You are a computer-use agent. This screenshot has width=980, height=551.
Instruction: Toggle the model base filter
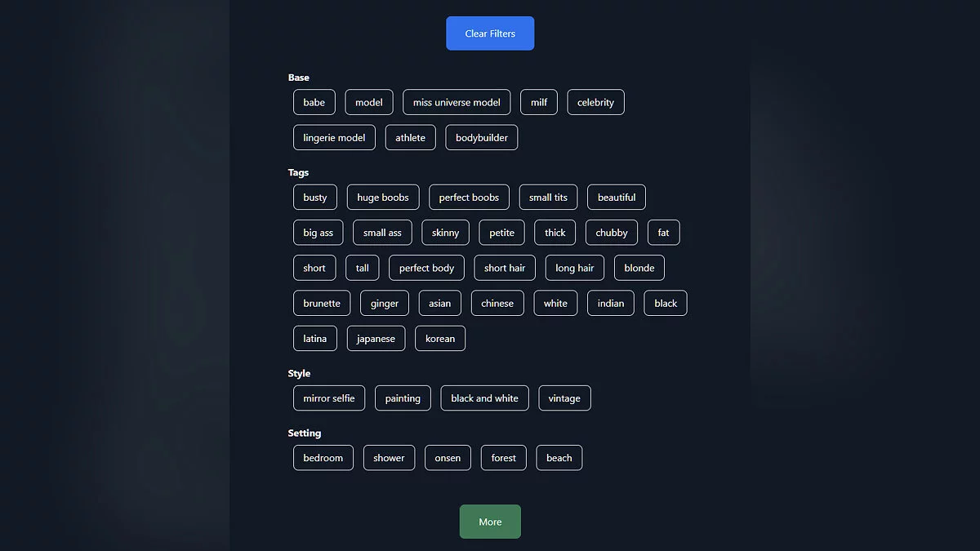pos(369,102)
